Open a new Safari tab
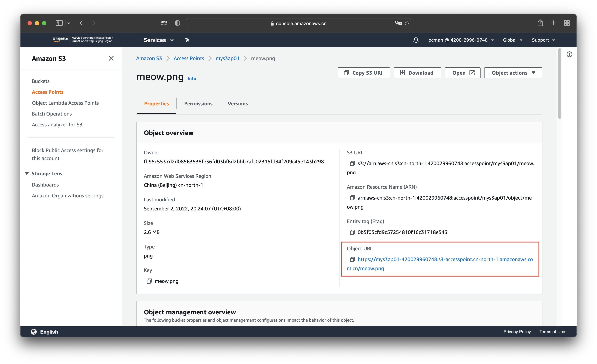Viewport: 597px width, 364px height. 553,23
